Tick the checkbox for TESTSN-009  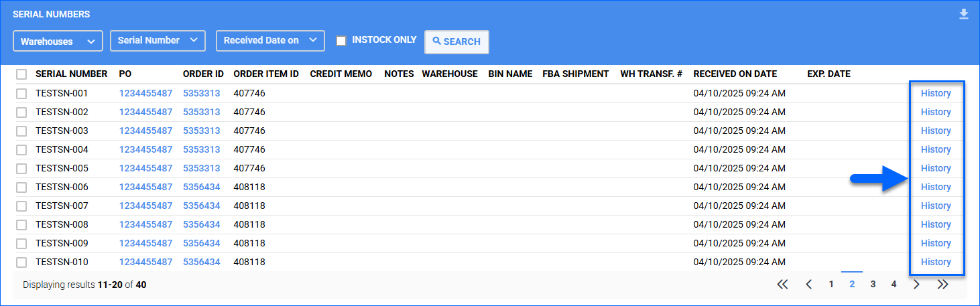pos(21,243)
